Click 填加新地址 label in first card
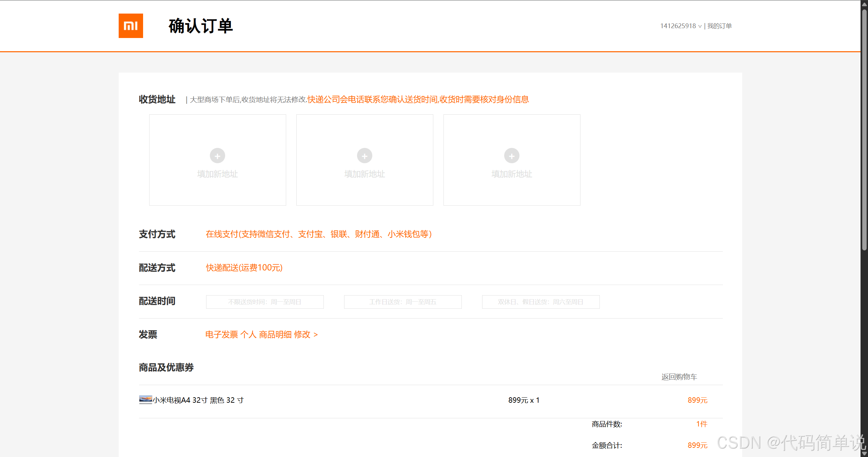This screenshot has width=868, height=457. pos(217,174)
